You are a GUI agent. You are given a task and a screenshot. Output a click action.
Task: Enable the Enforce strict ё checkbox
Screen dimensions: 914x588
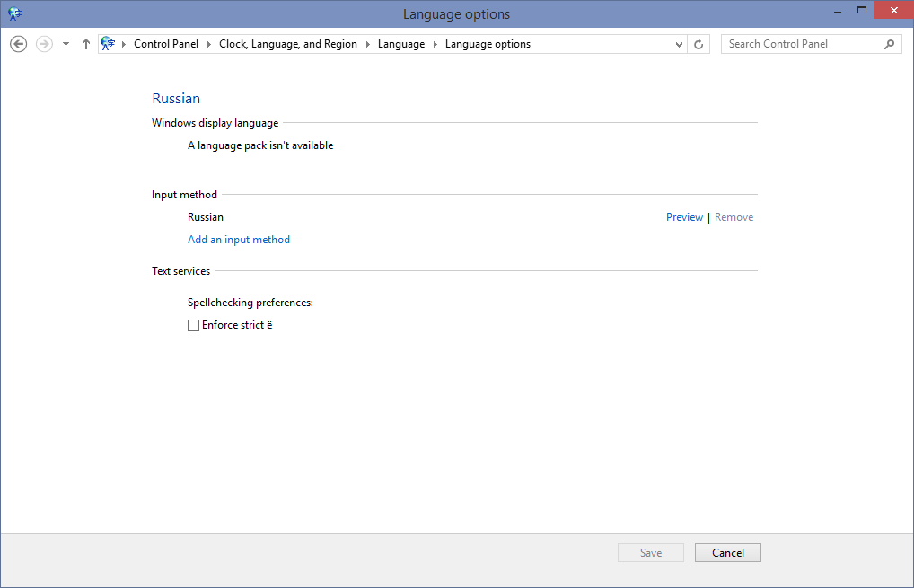point(193,326)
